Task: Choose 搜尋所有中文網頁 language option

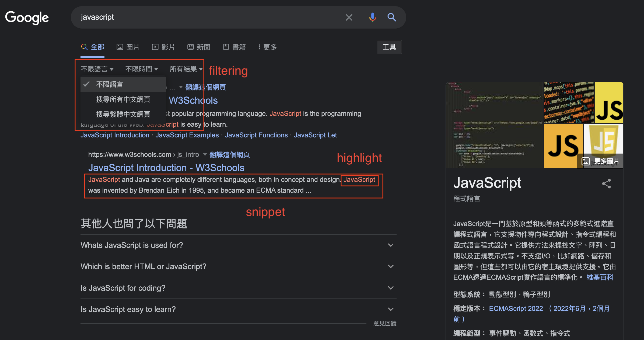Action: pos(123,99)
